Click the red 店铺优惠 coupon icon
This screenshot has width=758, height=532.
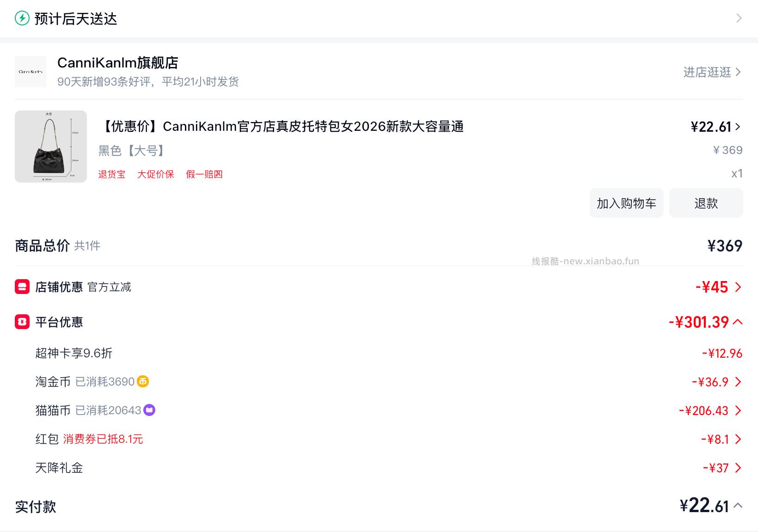21,287
